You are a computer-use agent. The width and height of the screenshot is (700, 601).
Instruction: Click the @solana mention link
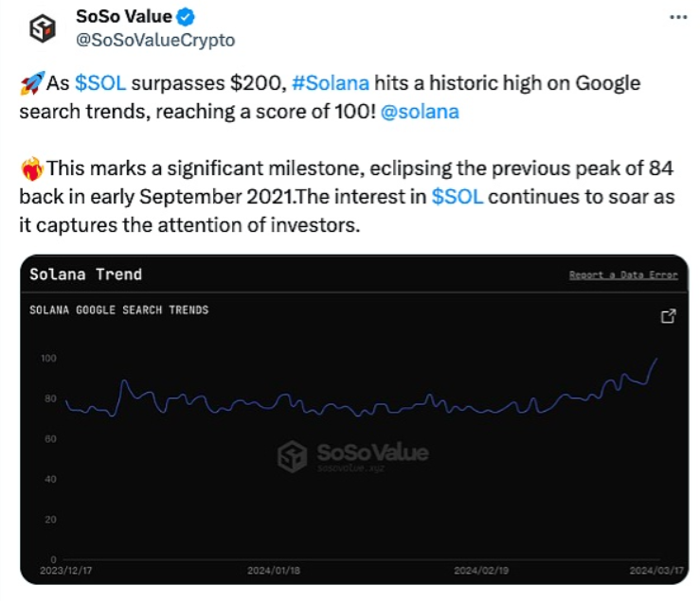(x=420, y=111)
